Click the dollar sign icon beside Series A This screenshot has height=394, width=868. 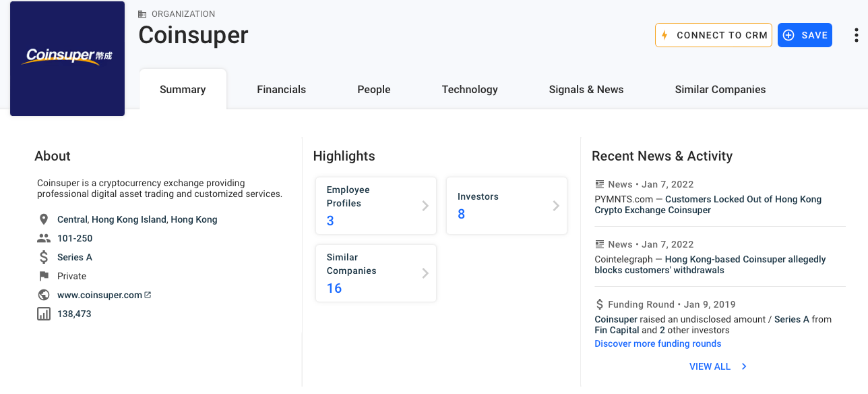tap(44, 257)
